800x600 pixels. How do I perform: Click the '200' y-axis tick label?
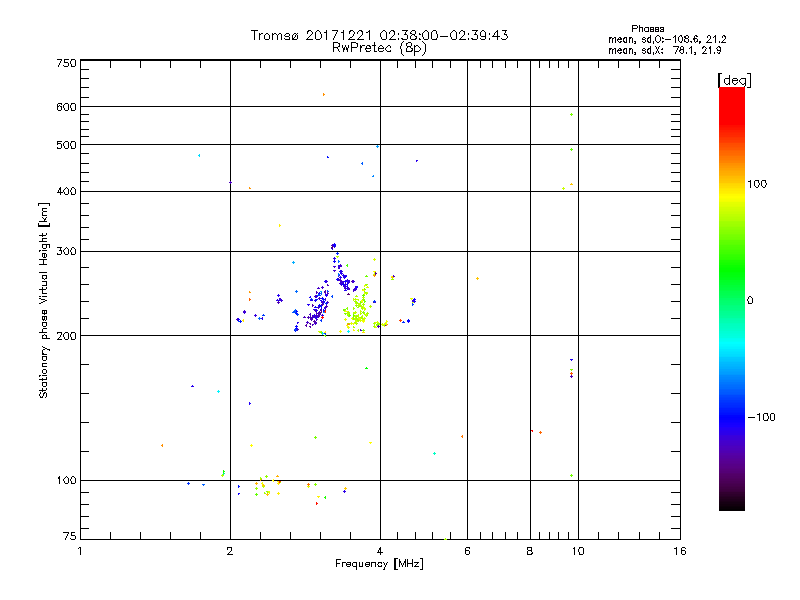[66, 336]
